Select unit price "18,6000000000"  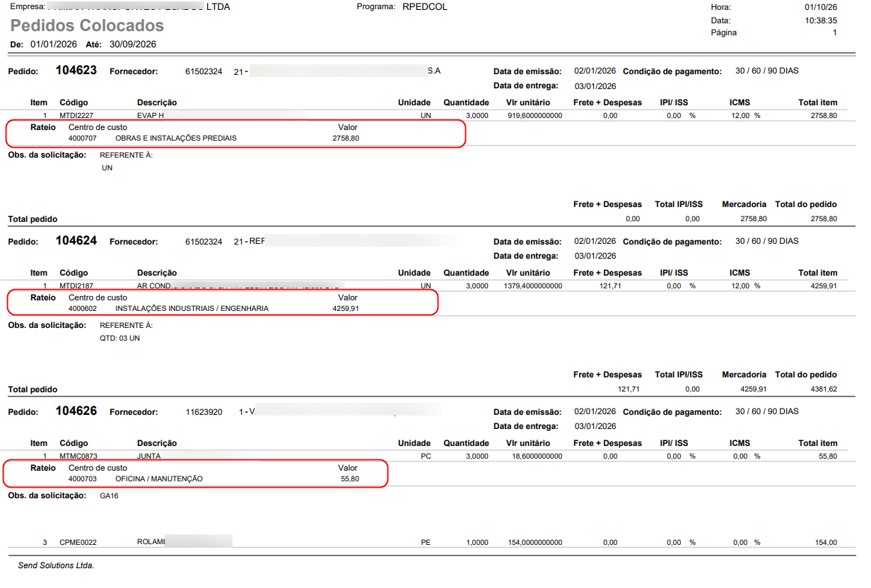[537, 456]
